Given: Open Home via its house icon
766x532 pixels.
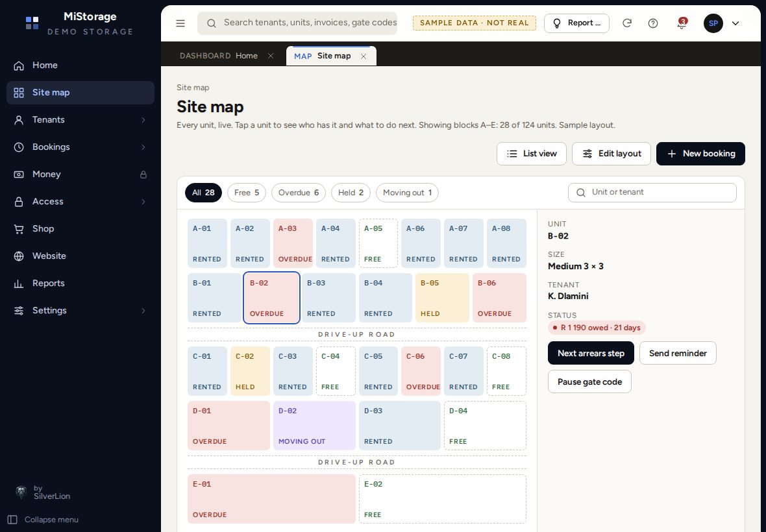Looking at the screenshot, I should click(x=19, y=66).
